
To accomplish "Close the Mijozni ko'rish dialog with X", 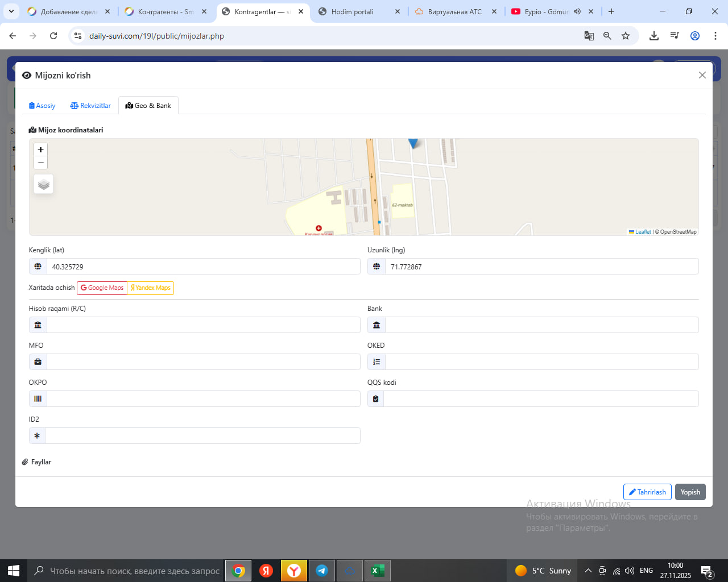I will point(702,75).
